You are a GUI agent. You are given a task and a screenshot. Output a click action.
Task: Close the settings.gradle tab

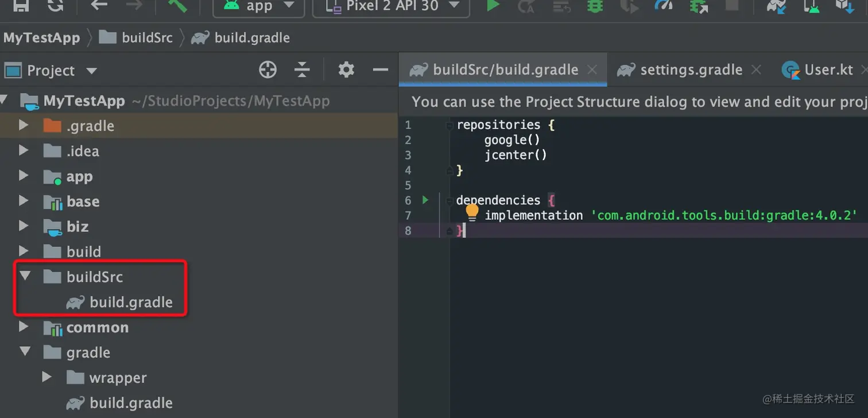coord(757,70)
